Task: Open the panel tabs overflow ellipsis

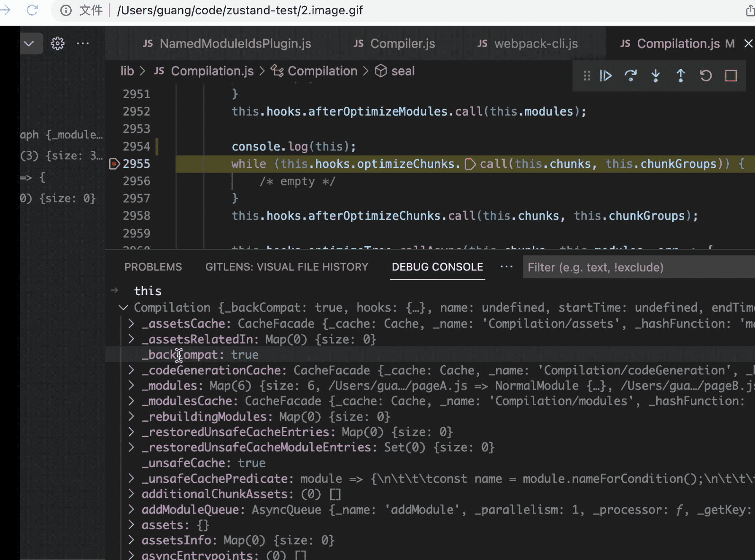Action: click(x=506, y=267)
